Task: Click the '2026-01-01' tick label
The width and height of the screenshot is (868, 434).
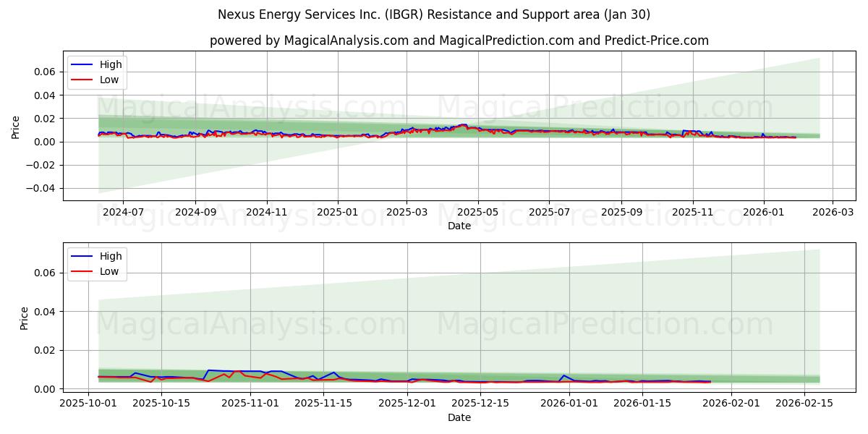Action: pyautogui.click(x=569, y=404)
